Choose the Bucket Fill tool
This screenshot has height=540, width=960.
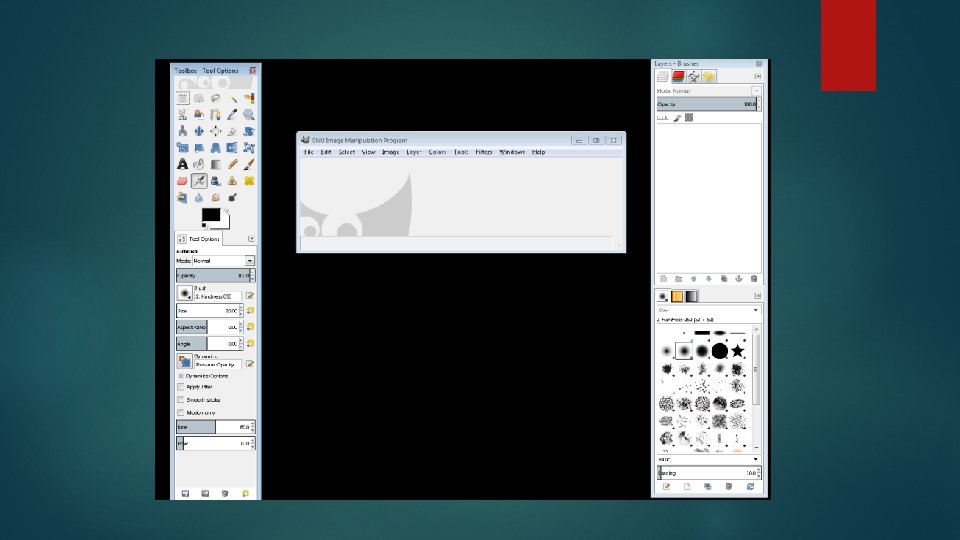pyautogui.click(x=199, y=164)
